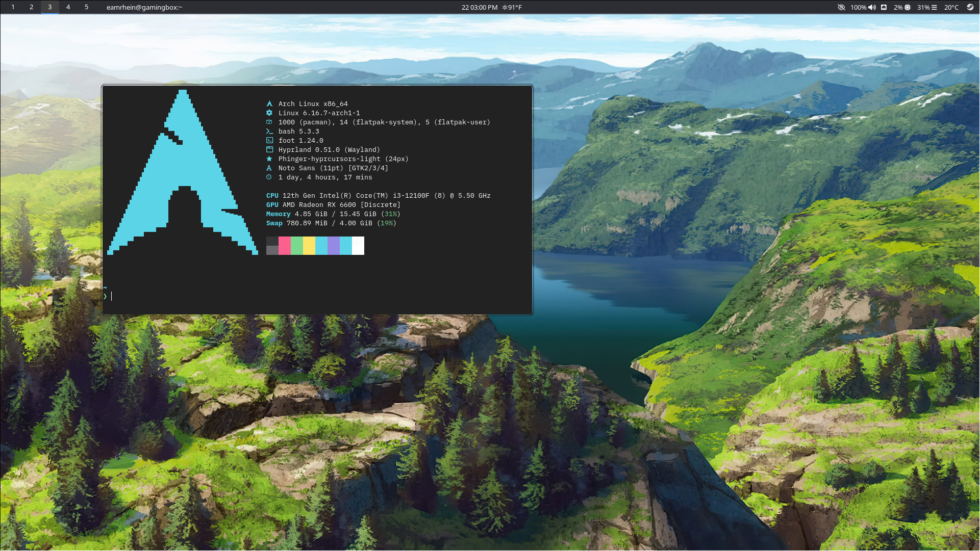Toggle the idle inhibitor eye icon
Viewport: 980px width, 551px height.
[841, 7]
